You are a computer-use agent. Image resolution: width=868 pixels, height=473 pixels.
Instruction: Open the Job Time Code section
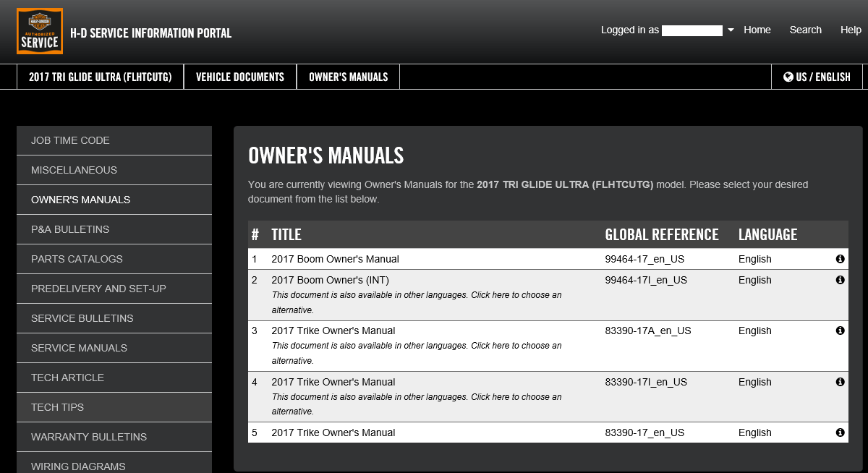[70, 140]
